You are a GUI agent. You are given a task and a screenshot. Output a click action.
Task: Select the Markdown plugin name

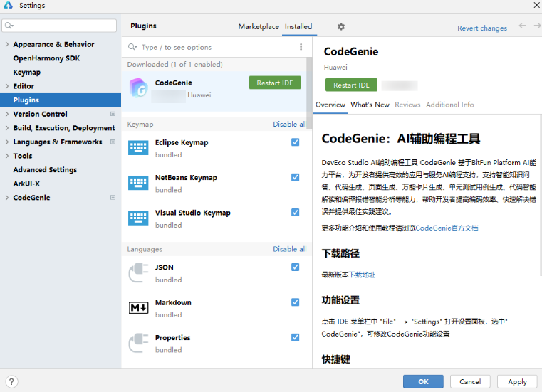pos(173,302)
